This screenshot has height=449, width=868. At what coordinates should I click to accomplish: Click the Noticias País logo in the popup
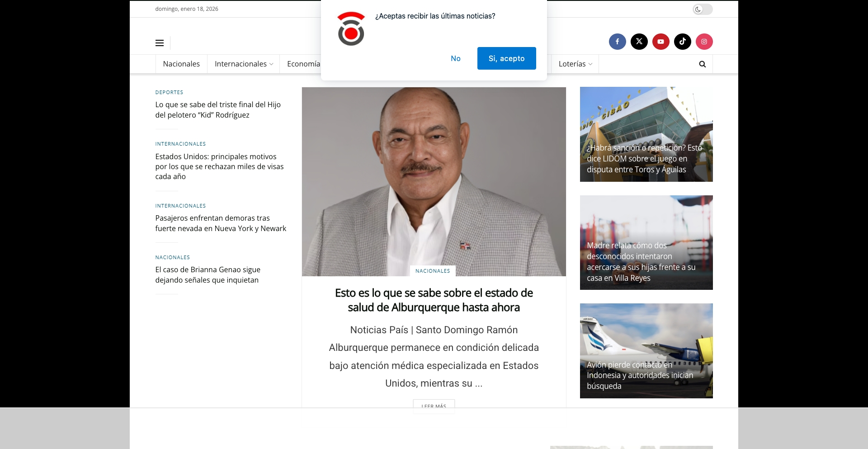351,28
